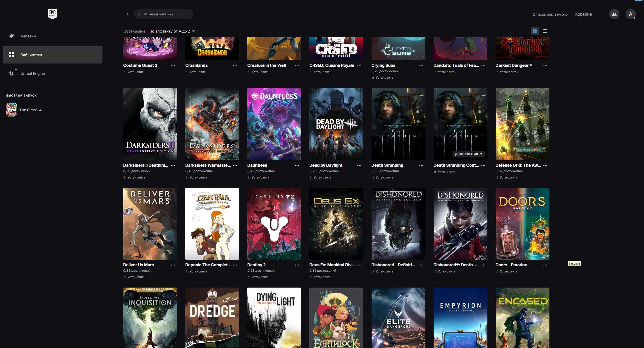Image resolution: width=644 pixels, height=348 pixels.
Task: Install Costume Quest 2
Action: pos(134,72)
